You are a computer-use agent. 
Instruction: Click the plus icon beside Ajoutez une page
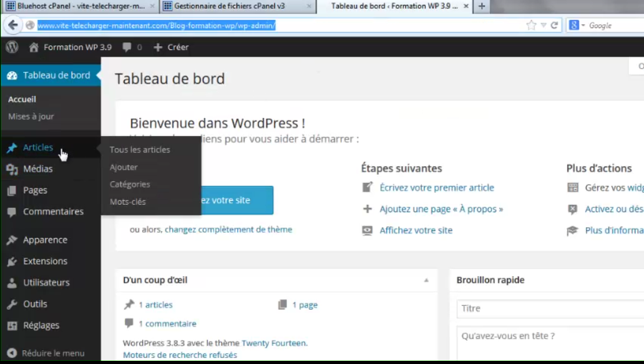coord(367,209)
